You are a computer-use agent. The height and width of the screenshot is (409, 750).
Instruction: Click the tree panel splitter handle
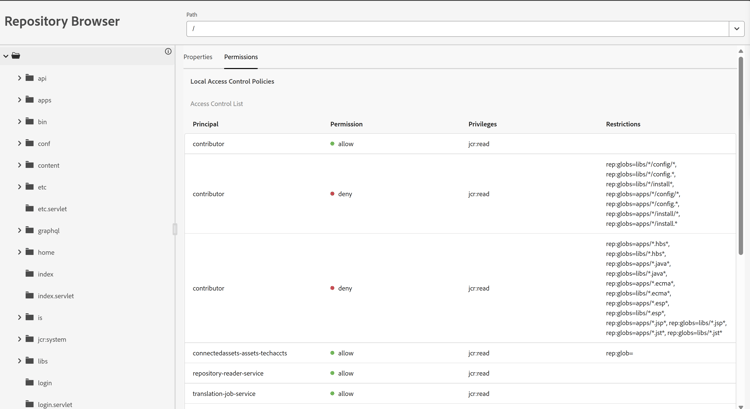pos(175,229)
